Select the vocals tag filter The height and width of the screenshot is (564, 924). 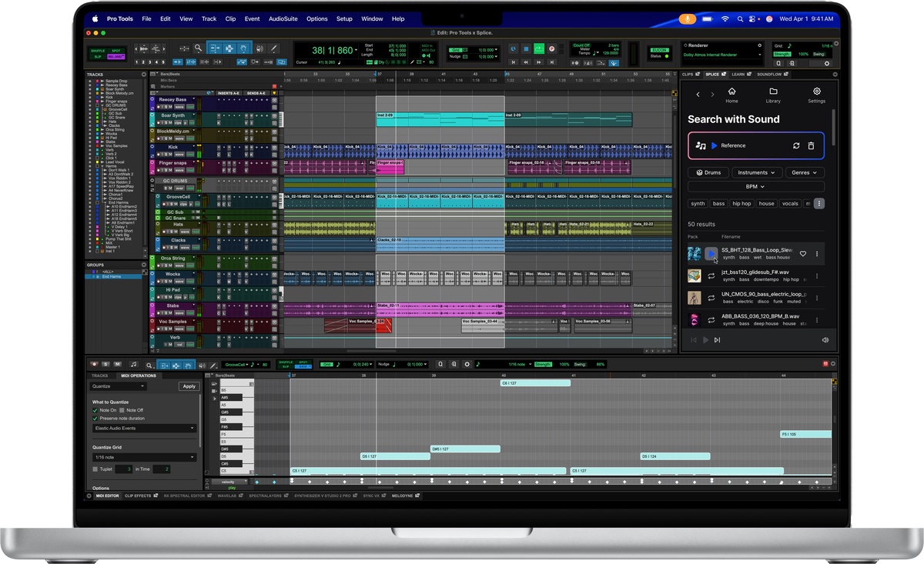(x=790, y=203)
